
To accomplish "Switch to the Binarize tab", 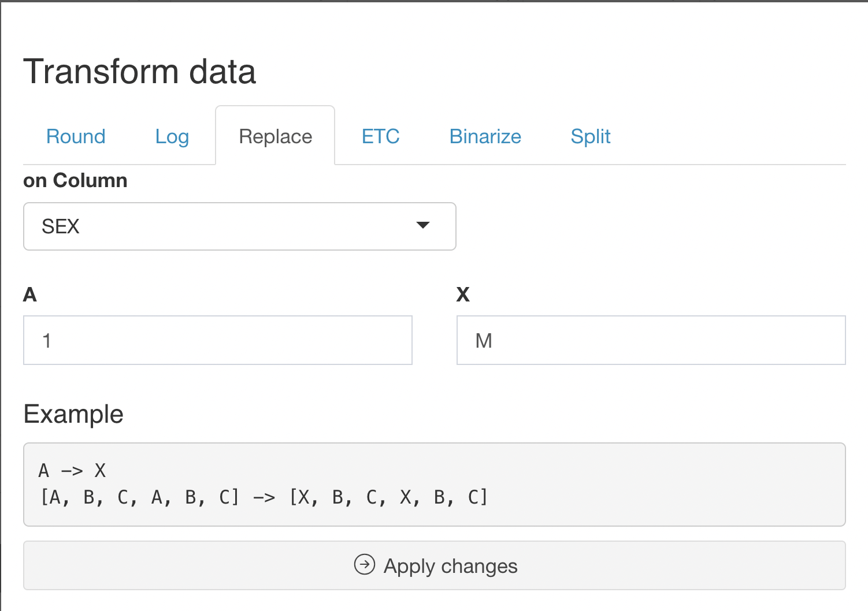I will tap(485, 136).
